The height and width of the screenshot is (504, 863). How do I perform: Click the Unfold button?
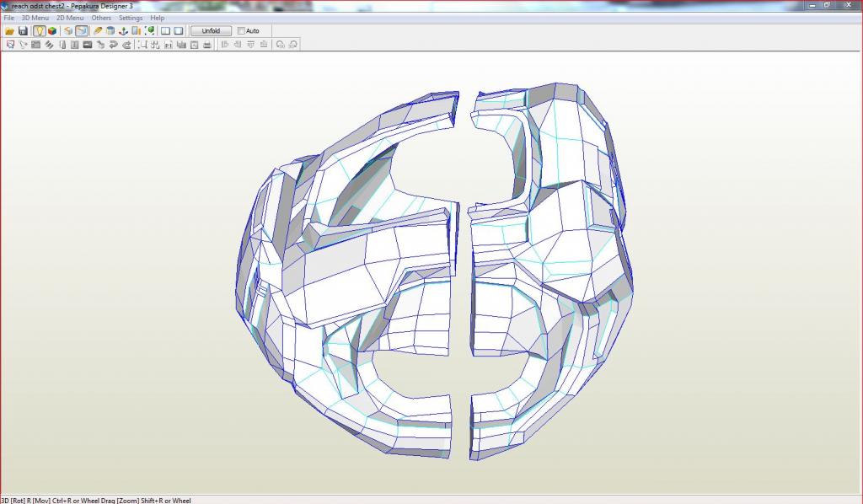point(211,31)
